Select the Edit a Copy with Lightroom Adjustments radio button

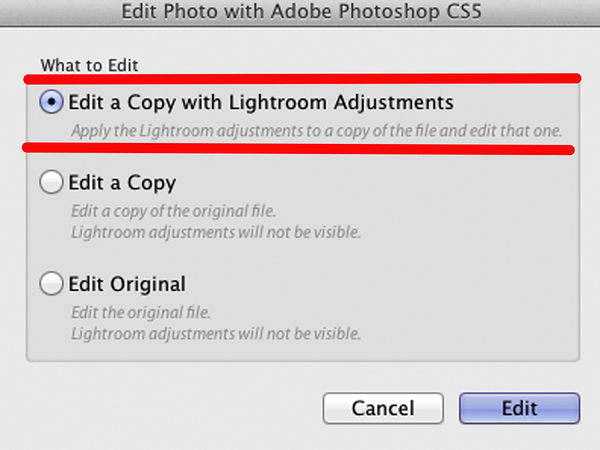tap(51, 102)
